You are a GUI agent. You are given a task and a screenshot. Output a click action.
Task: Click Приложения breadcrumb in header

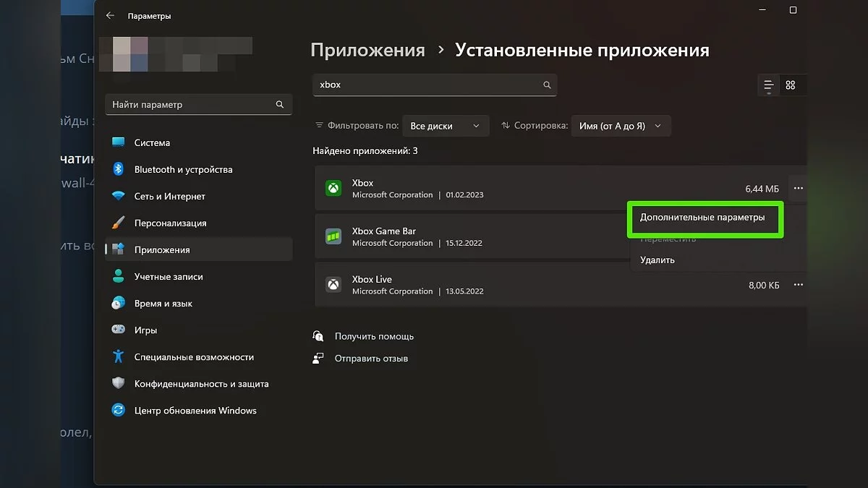coord(367,51)
